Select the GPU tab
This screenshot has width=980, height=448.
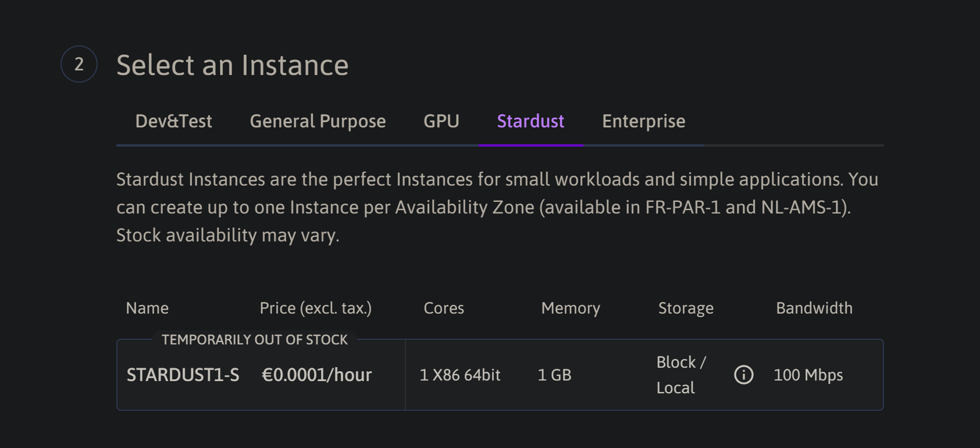[441, 121]
